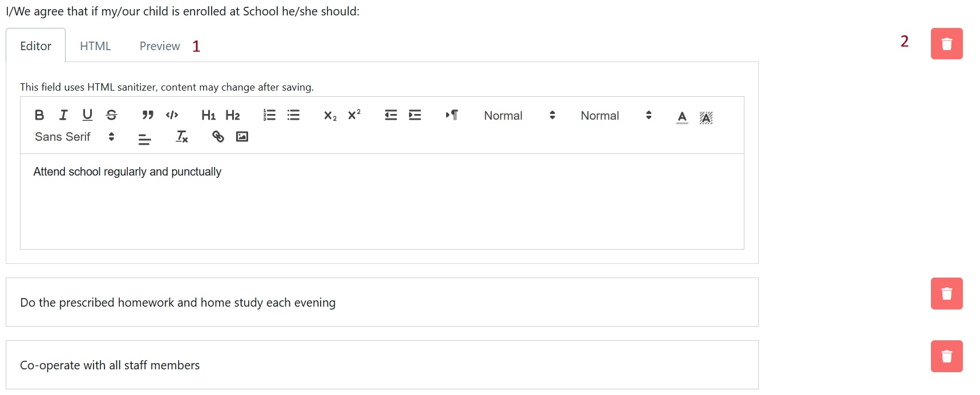The image size is (980, 395).
Task: Open the text color picker
Action: pos(682,117)
